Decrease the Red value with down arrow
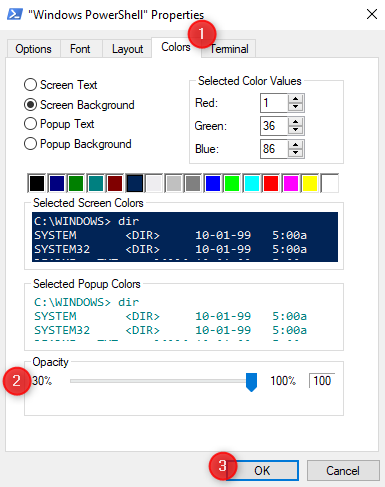The width and height of the screenshot is (385, 487). coord(295,107)
